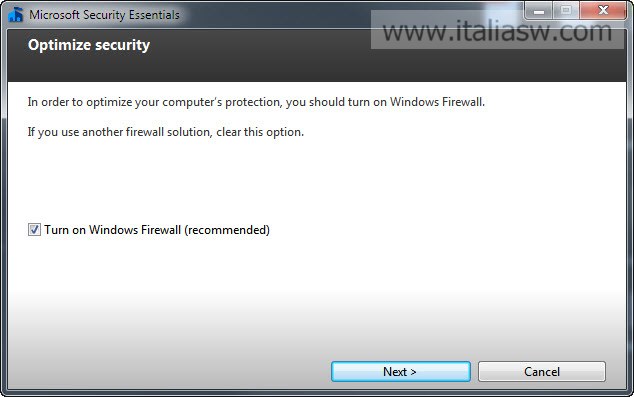Uncheck the Turn on Windows Firewall checkbox
The width and height of the screenshot is (634, 397).
pos(34,230)
